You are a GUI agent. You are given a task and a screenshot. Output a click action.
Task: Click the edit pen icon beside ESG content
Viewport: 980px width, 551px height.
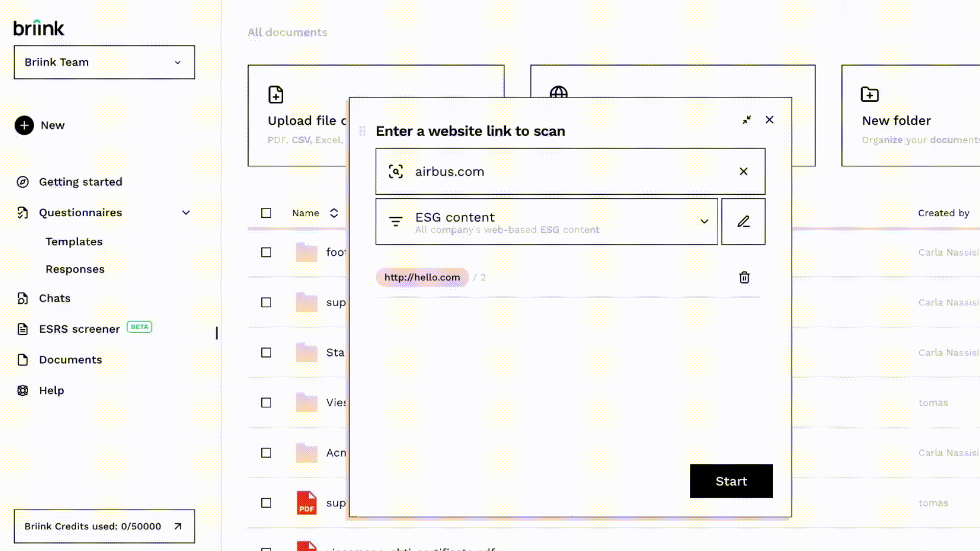coord(743,221)
